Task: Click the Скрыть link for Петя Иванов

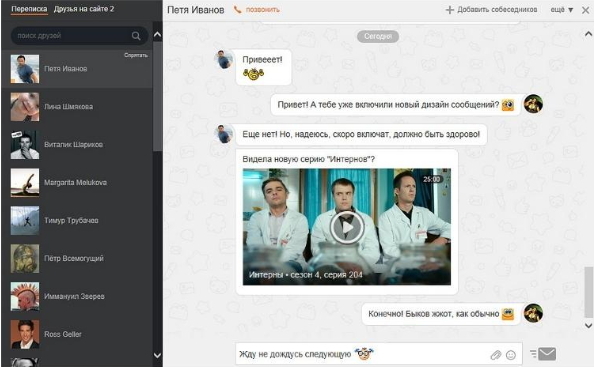Action: point(136,55)
